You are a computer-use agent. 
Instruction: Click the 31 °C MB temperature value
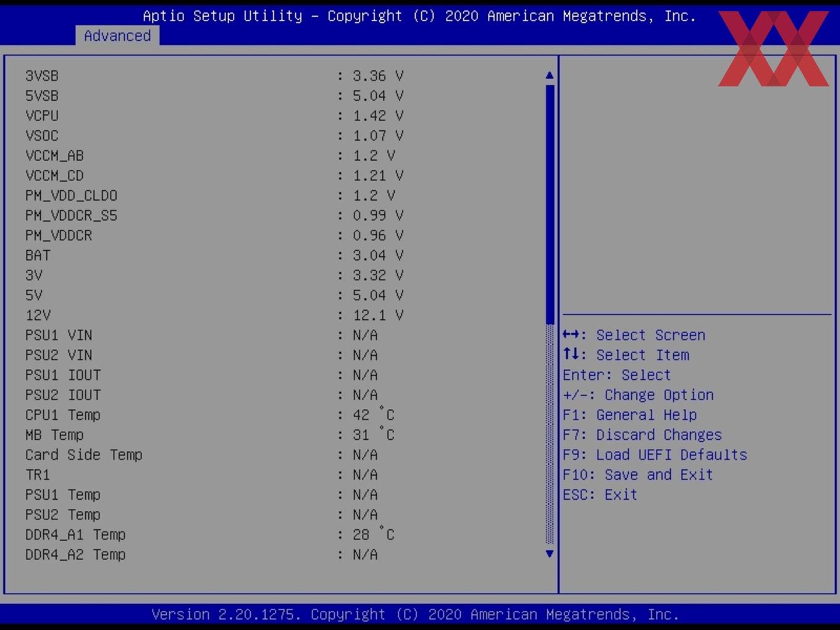click(374, 434)
